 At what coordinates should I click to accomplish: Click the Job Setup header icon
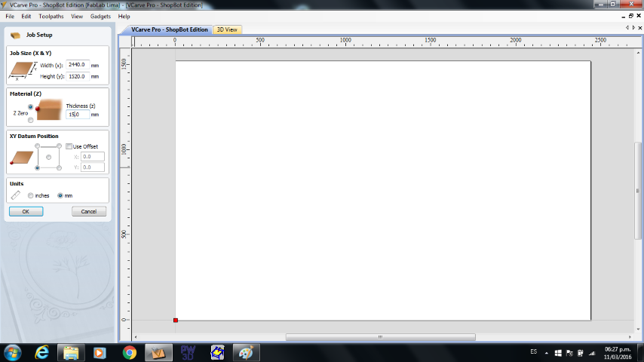coord(16,35)
